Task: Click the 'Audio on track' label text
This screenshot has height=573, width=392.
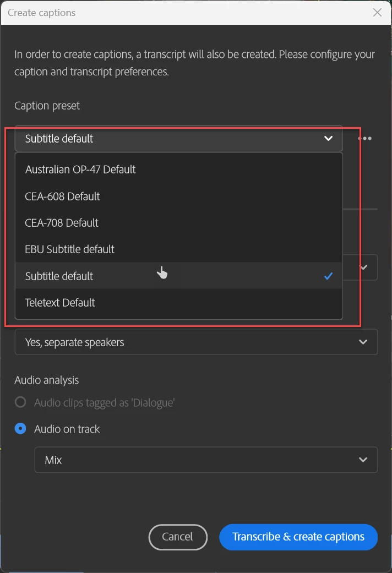Action: click(x=67, y=429)
